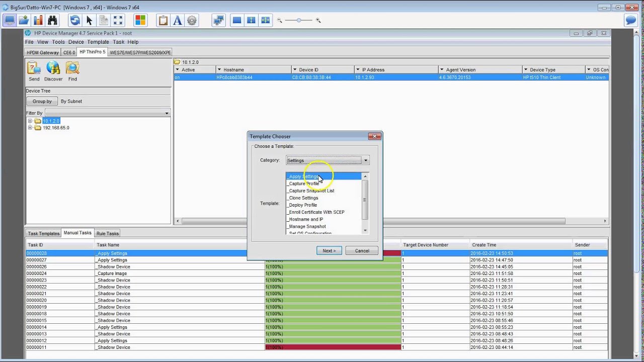The height and width of the screenshot is (362, 644).
Task: Open the Device menu
Action: [76, 42]
